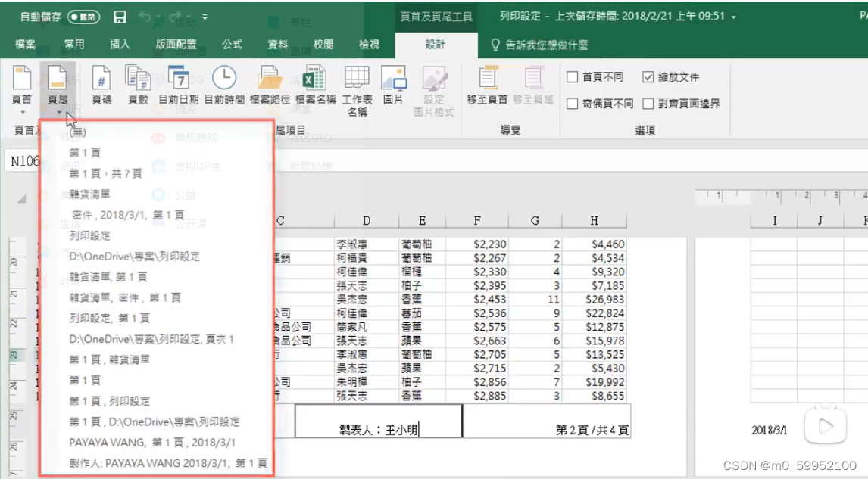The height and width of the screenshot is (479, 868).
Task: Open the 公式 ribbon tab
Action: [x=232, y=45]
